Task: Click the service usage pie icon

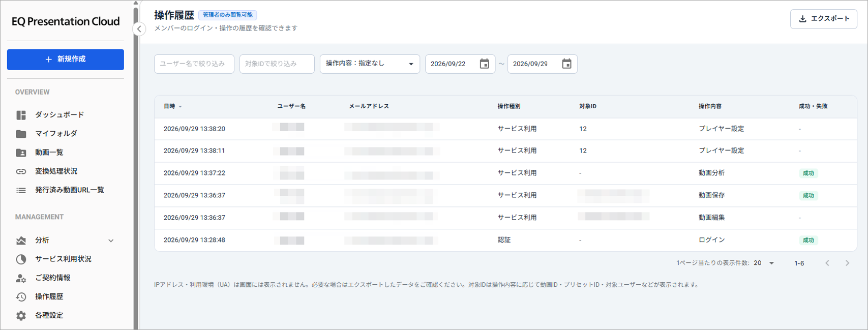Action: (21, 259)
